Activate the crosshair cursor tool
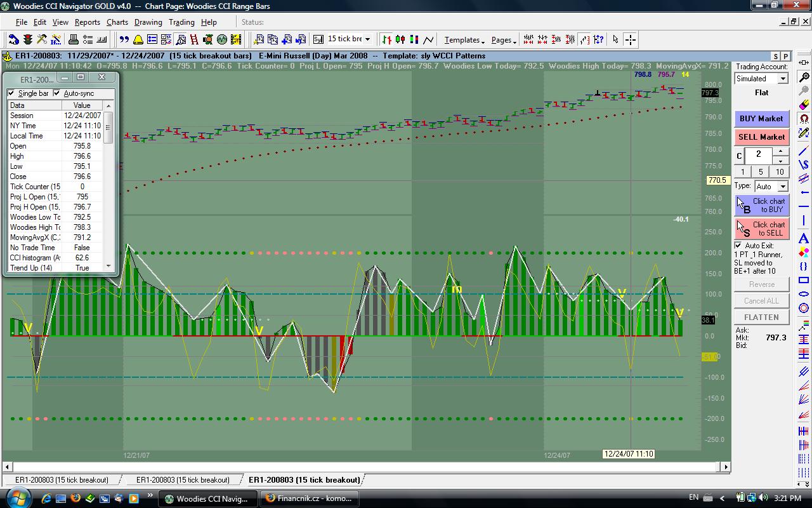Image resolution: width=812 pixels, height=508 pixels. coord(630,39)
